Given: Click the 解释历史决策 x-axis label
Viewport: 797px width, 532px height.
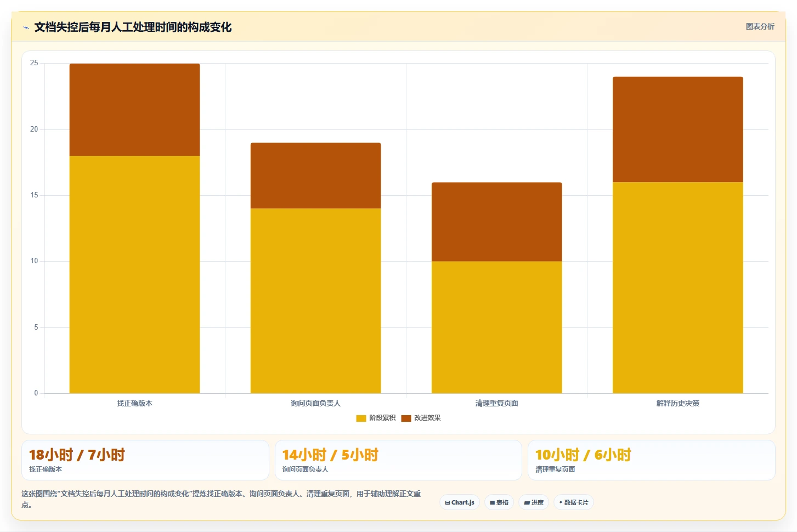Looking at the screenshot, I should (x=677, y=403).
